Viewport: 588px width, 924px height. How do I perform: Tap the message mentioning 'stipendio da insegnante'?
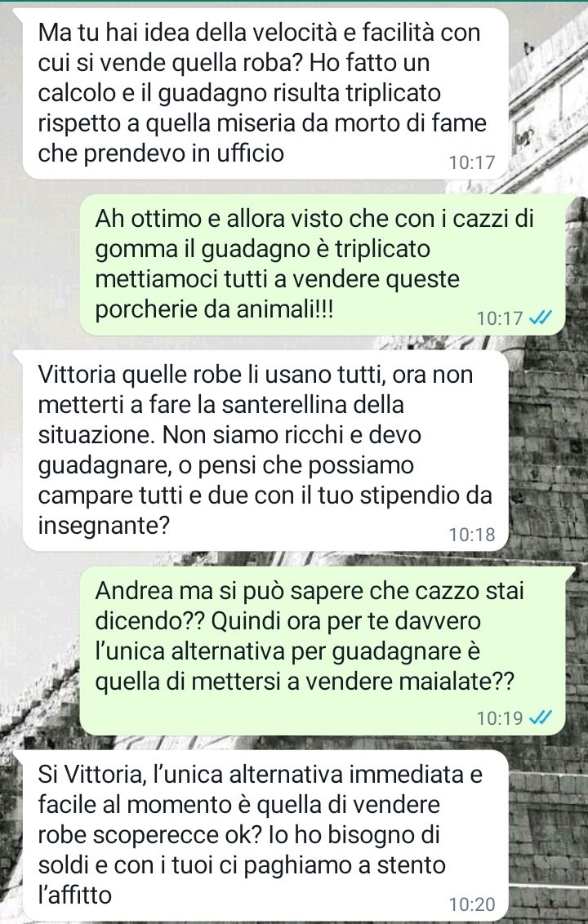click(265, 451)
